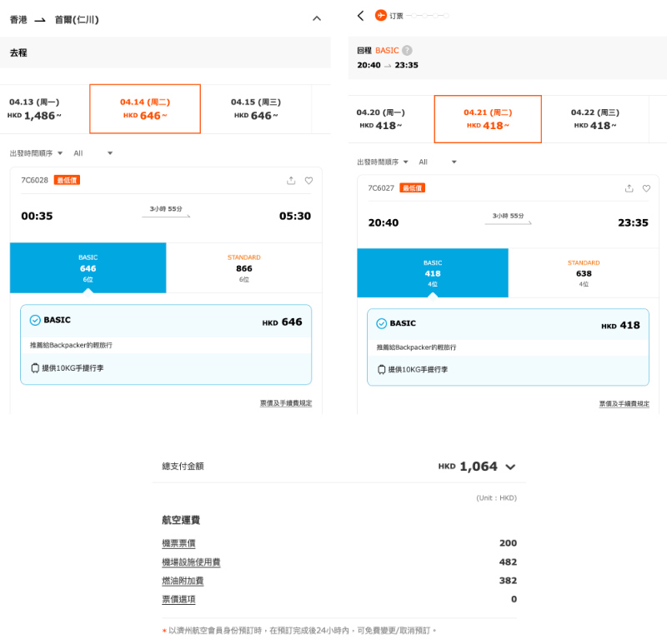Open help icon next to 回程 BASIC
Viewport: 667px width, 644px height.
407,51
